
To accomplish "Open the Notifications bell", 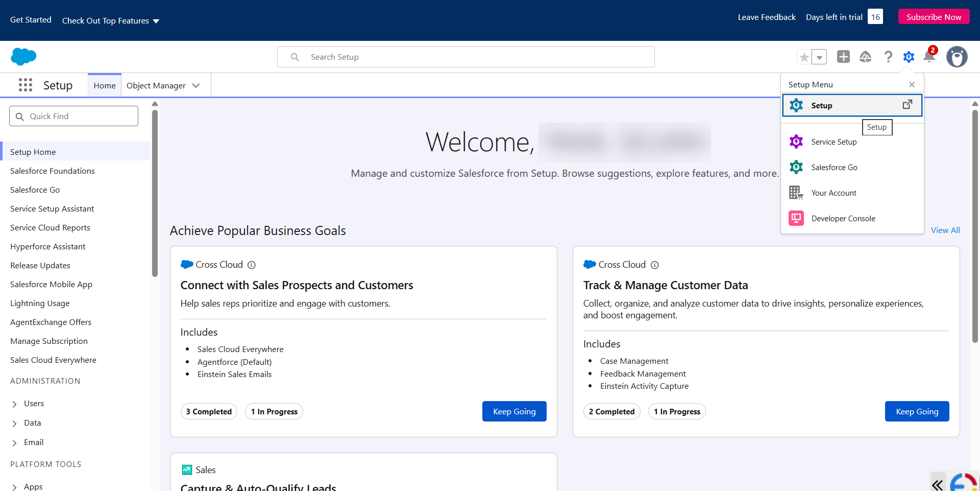I will click(929, 56).
